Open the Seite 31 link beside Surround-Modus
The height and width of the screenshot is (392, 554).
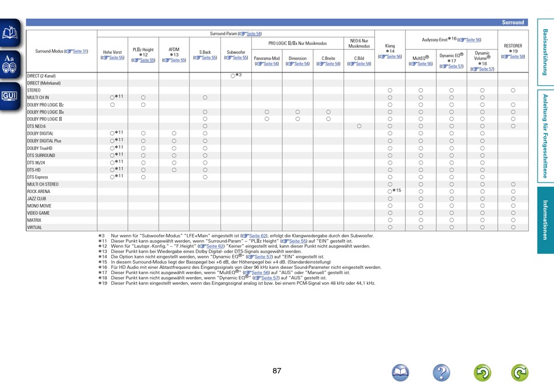[80, 51]
